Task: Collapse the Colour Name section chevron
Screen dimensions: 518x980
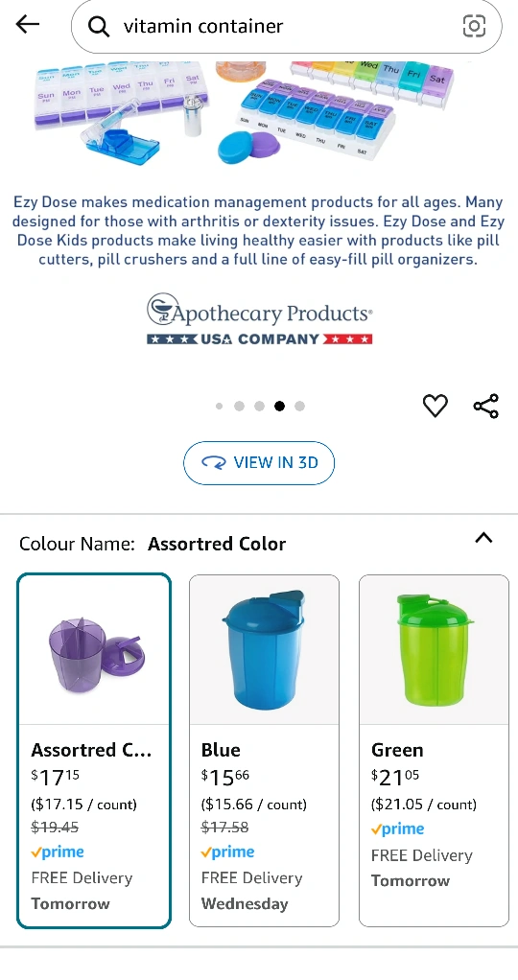Action: coord(483,538)
